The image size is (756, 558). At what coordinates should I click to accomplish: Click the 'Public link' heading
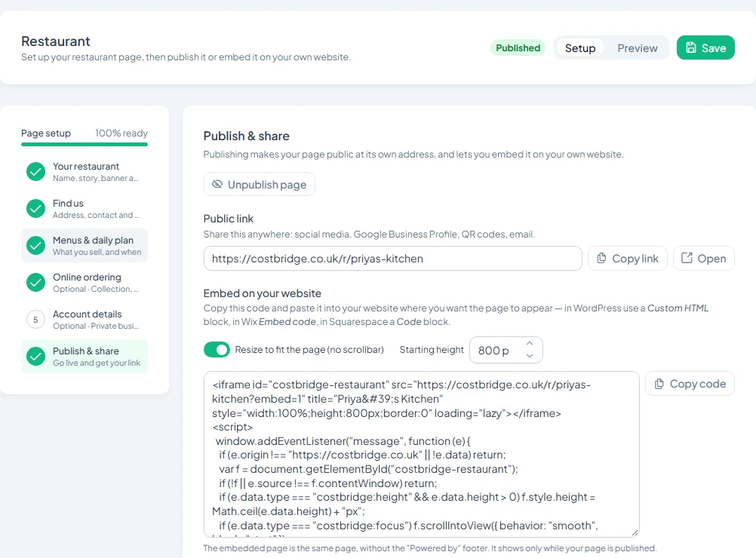[x=229, y=219]
